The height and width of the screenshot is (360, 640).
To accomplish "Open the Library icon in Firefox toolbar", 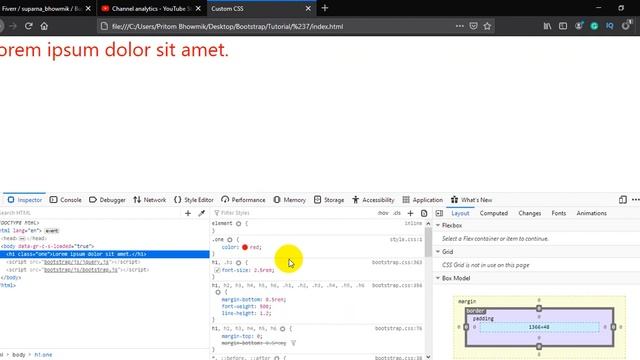I will click(547, 26).
